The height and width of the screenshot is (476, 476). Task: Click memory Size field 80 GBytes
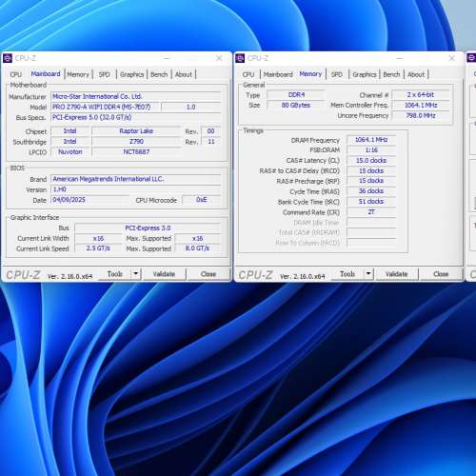click(x=296, y=106)
